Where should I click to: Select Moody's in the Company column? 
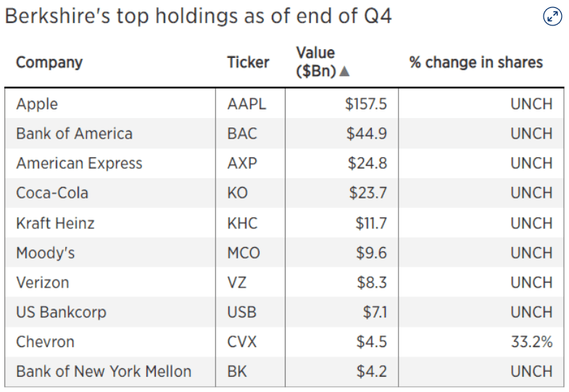point(45,253)
